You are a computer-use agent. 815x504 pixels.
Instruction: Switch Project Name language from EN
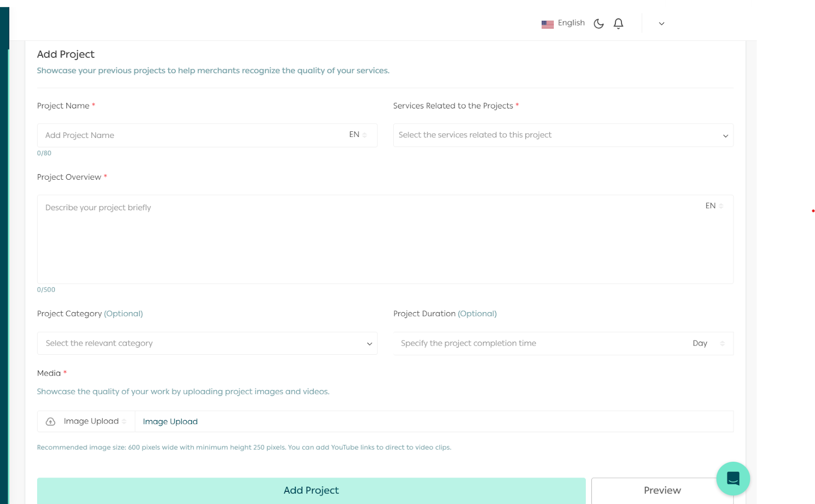[358, 135]
